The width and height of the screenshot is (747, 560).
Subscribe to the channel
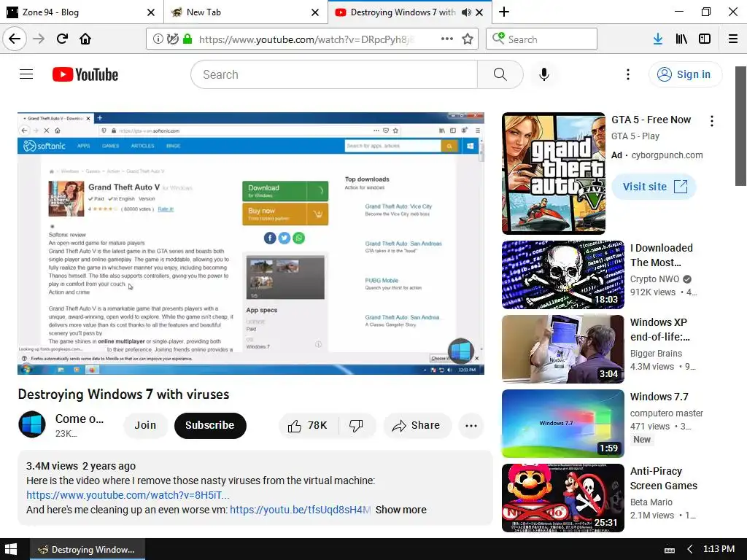(210, 425)
